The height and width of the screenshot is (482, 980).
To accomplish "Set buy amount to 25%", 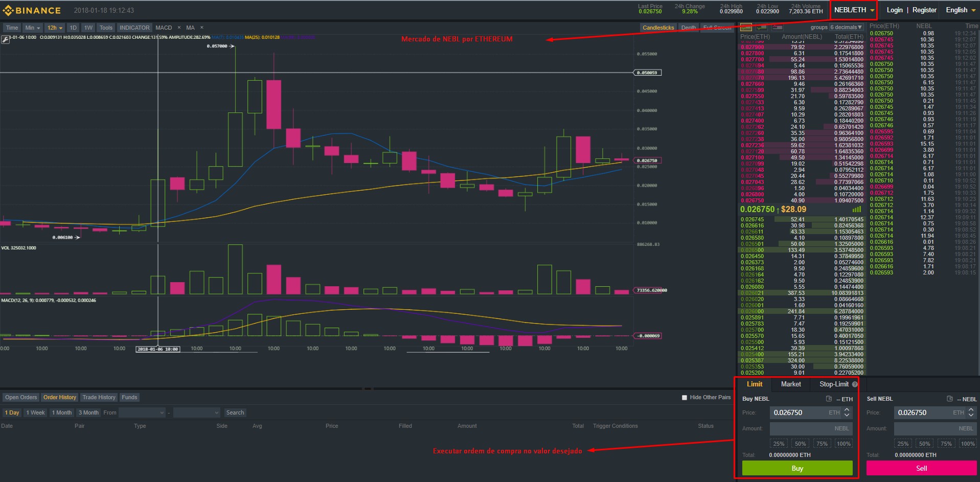I will 779,444.
